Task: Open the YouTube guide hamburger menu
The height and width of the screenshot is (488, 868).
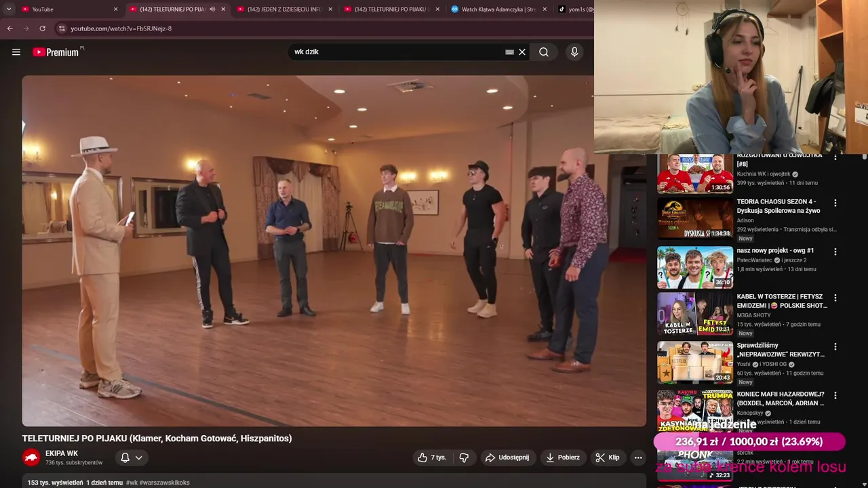Action: coord(16,52)
